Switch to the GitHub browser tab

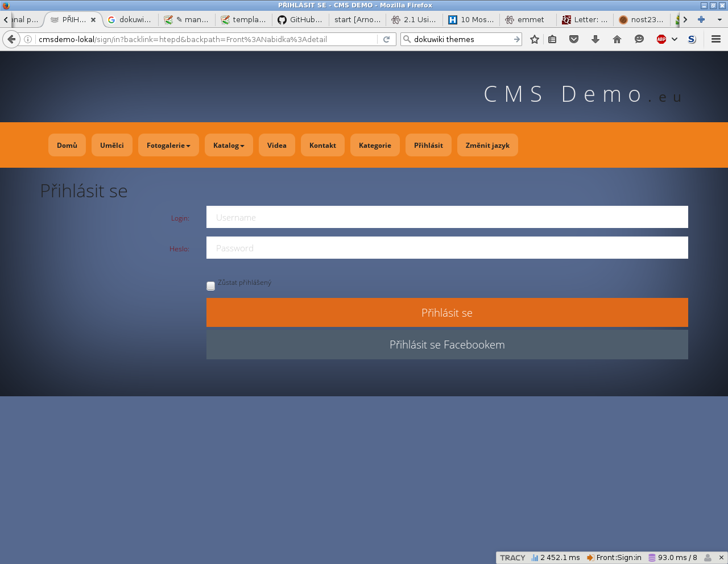[300, 19]
